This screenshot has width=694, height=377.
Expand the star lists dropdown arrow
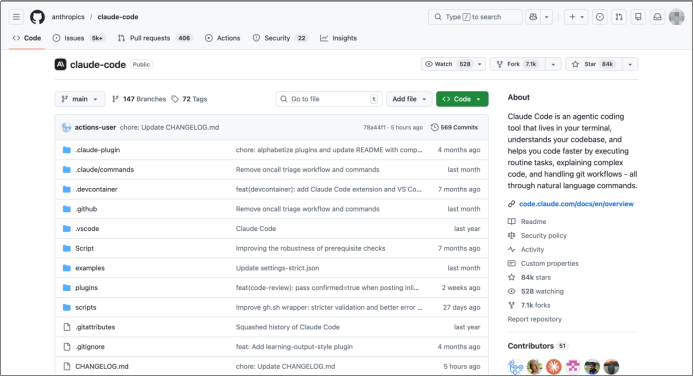(630, 64)
